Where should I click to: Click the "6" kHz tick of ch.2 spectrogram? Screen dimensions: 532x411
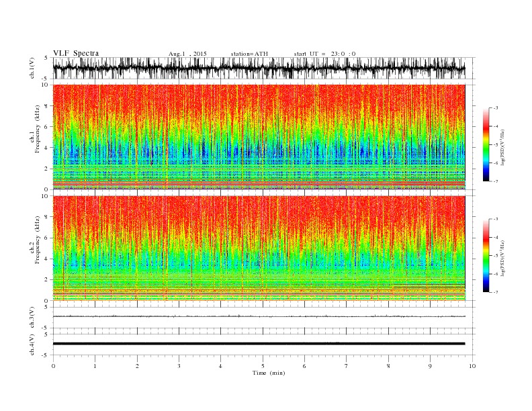pos(46,238)
